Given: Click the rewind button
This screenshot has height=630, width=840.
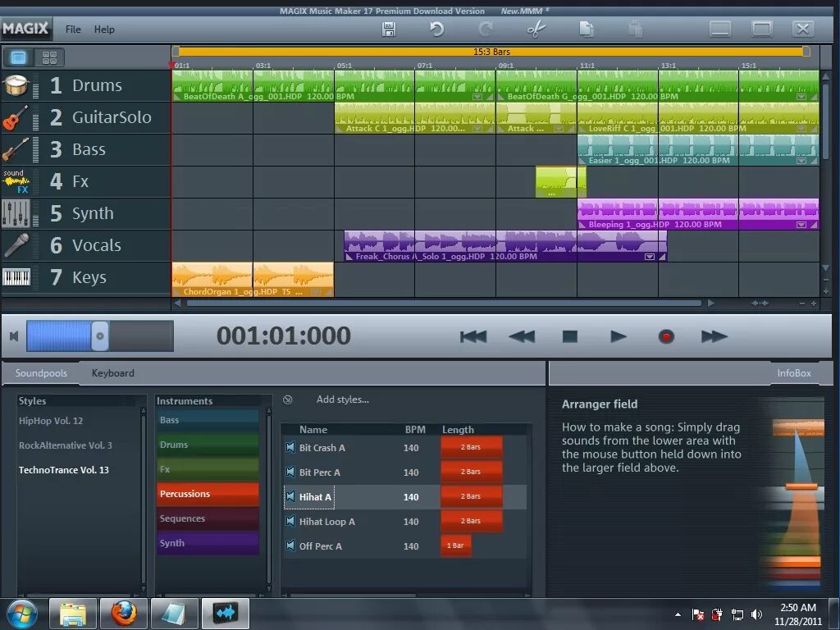Looking at the screenshot, I should (521, 336).
